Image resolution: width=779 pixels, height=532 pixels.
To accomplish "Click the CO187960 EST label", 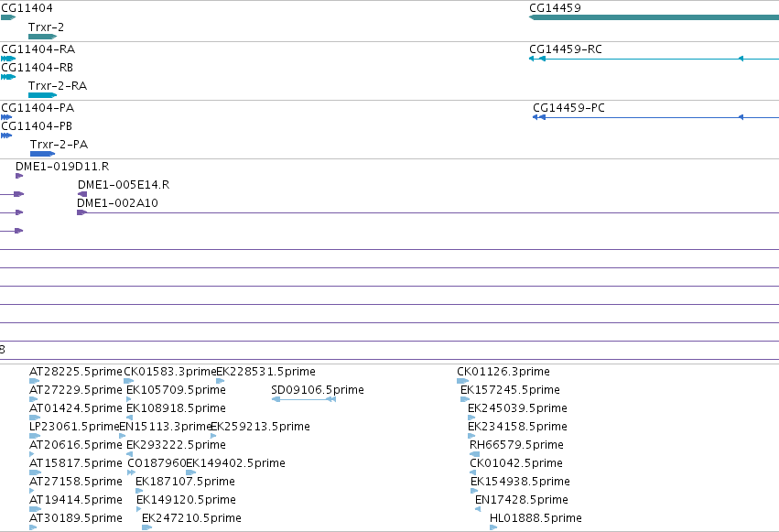I will (x=157, y=463).
